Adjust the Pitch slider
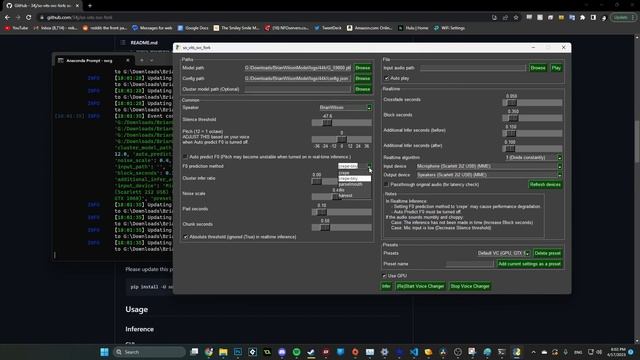 pyautogui.click(x=342, y=139)
